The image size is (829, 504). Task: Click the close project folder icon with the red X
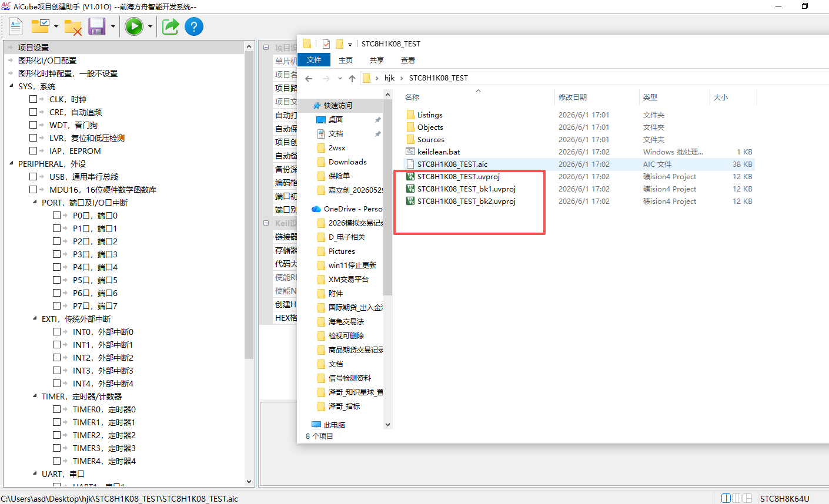point(73,27)
